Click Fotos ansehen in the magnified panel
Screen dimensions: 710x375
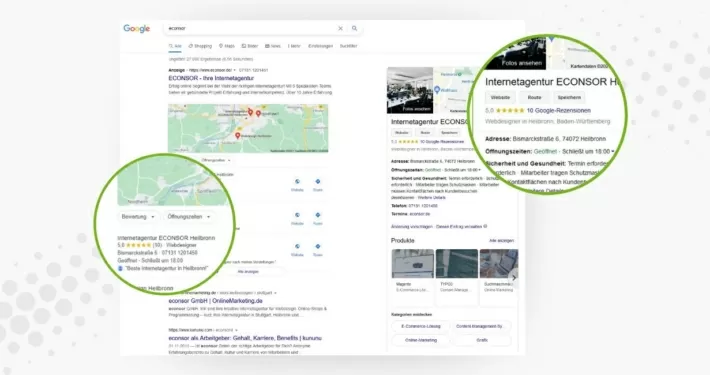pyautogui.click(x=522, y=63)
